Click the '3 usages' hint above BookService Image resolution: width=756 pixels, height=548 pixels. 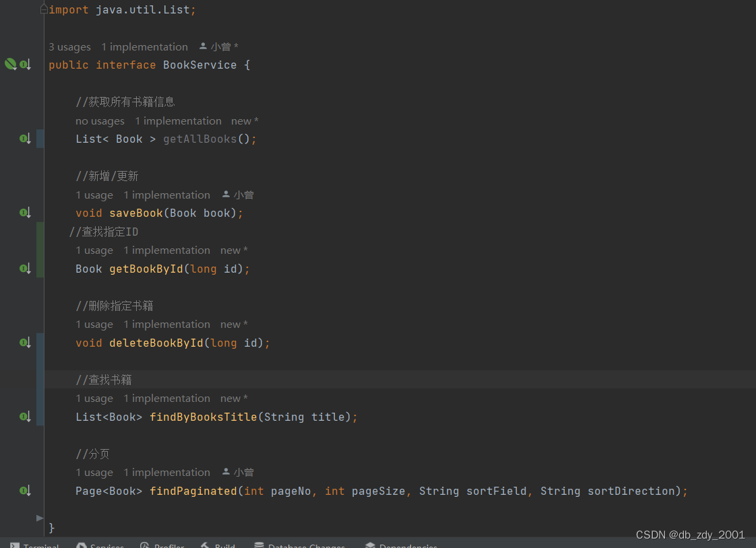click(69, 46)
